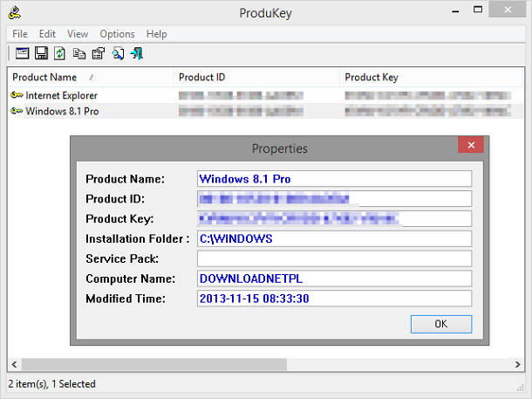This screenshot has height=399, width=532.
Task: Click the horizontal scrollbar left arrow
Action: 14,364
